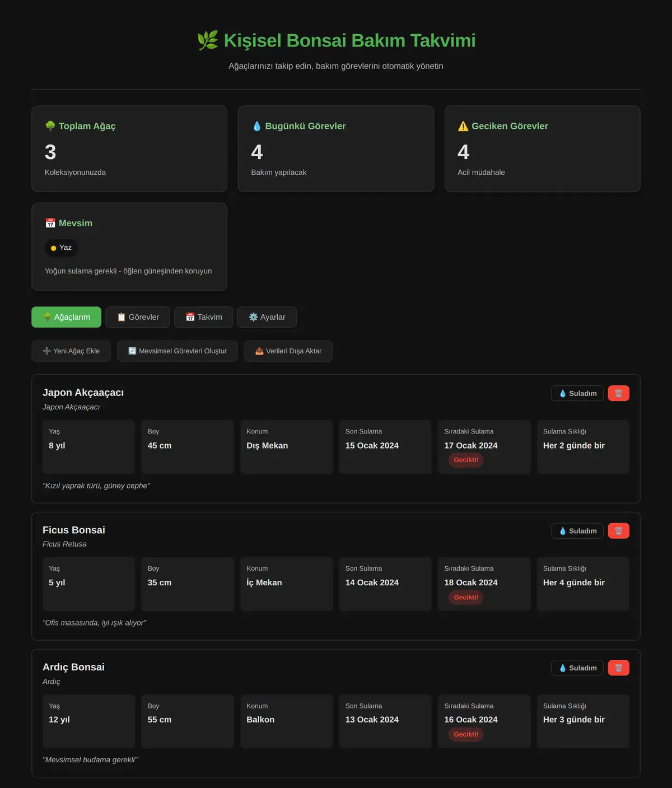
Task: Click the Ardıç Bonsai tree title
Action: point(73,667)
